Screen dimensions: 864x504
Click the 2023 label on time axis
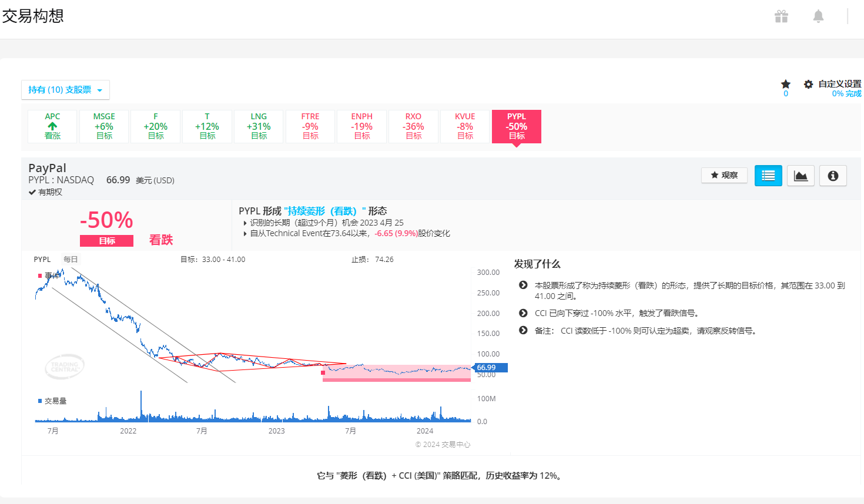click(x=276, y=431)
